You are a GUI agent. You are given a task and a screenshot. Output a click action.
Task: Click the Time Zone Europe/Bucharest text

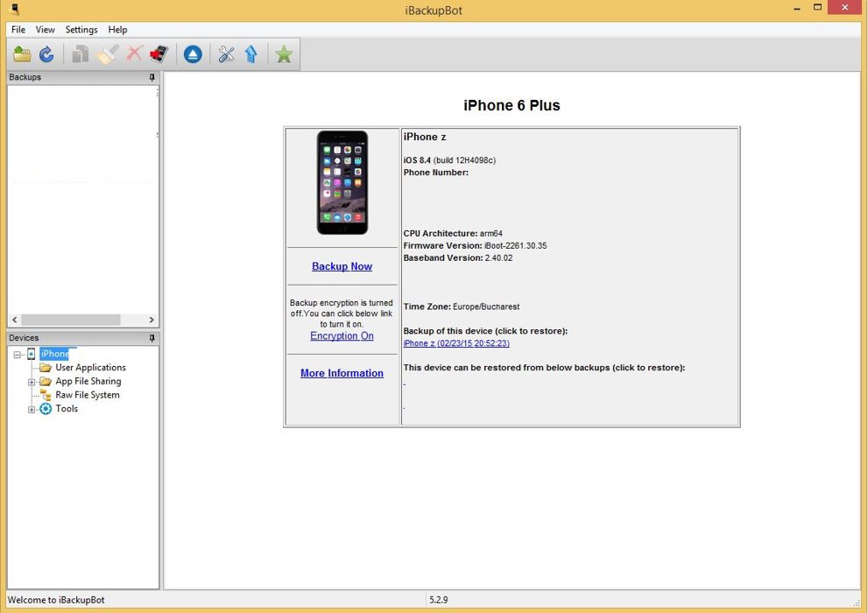click(x=461, y=306)
